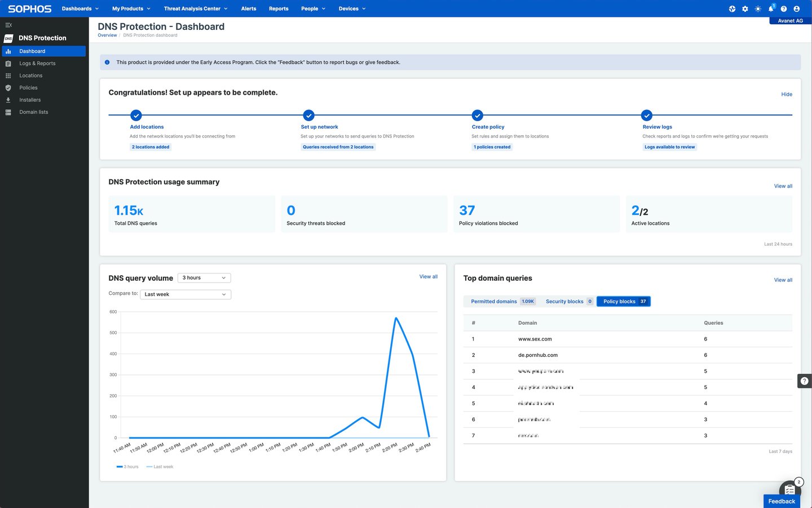The width and height of the screenshot is (812, 508).
Task: Toggle the Last week legend series
Action: coord(160,467)
